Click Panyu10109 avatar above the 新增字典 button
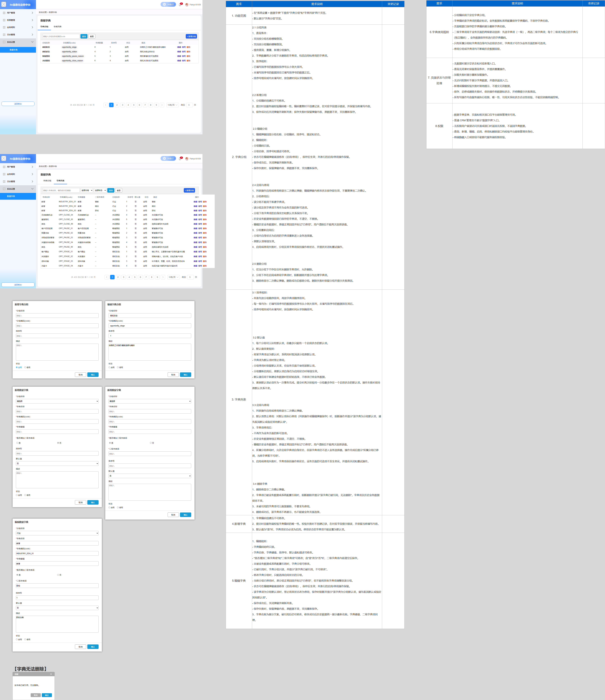This screenshot has width=605, height=700. point(187,158)
